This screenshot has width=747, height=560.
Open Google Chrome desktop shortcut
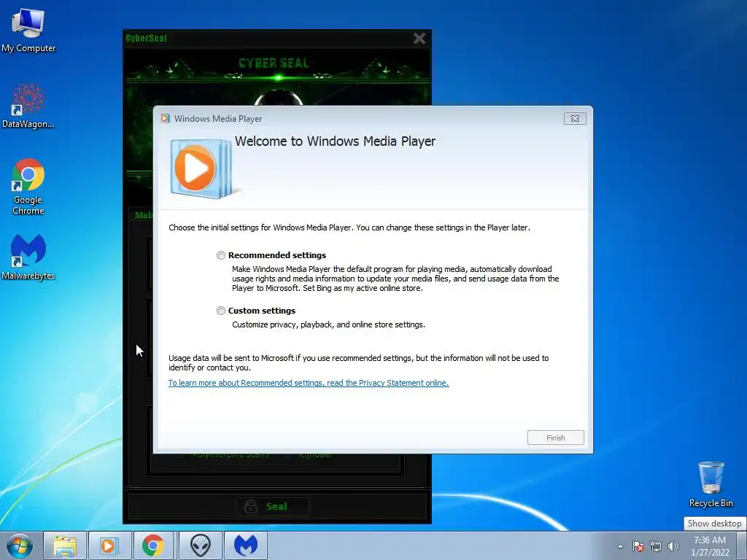click(x=28, y=187)
